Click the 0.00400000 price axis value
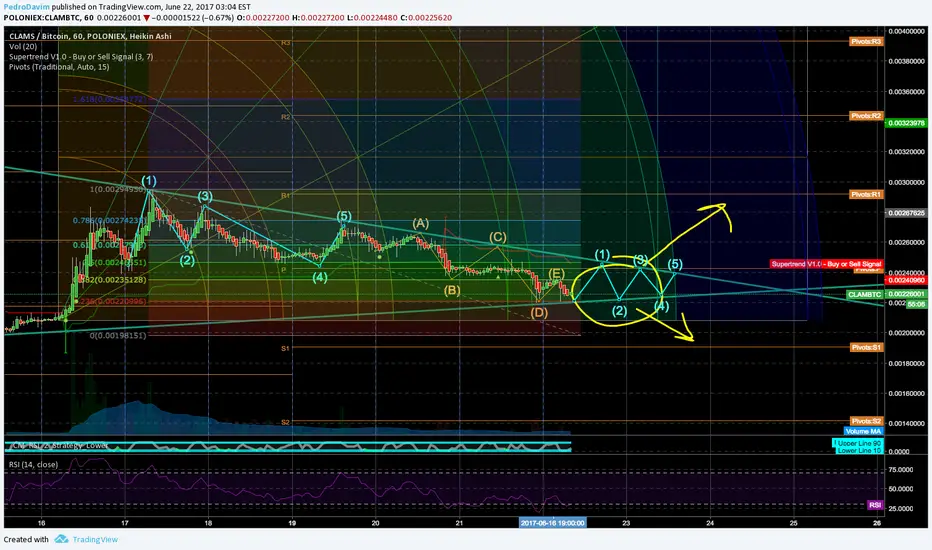This screenshot has height=550, width=932. pos(906,31)
